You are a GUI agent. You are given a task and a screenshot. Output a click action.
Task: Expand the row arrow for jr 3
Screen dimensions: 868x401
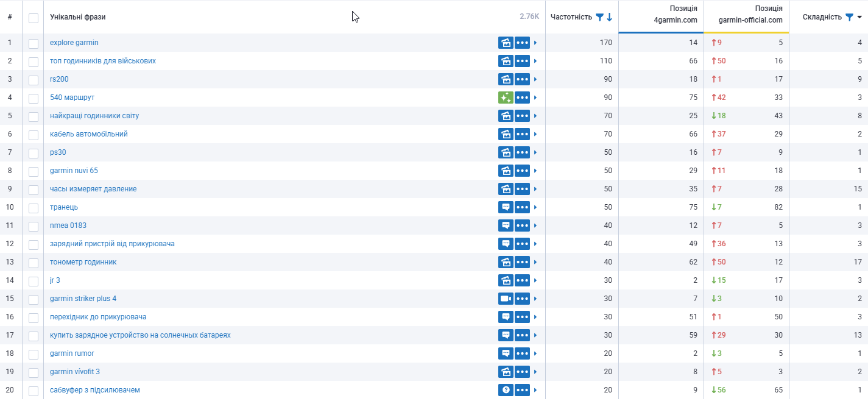pyautogui.click(x=535, y=280)
